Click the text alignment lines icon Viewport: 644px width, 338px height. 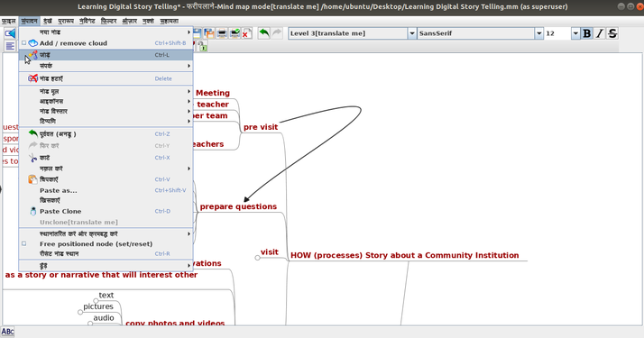[x=10, y=46]
